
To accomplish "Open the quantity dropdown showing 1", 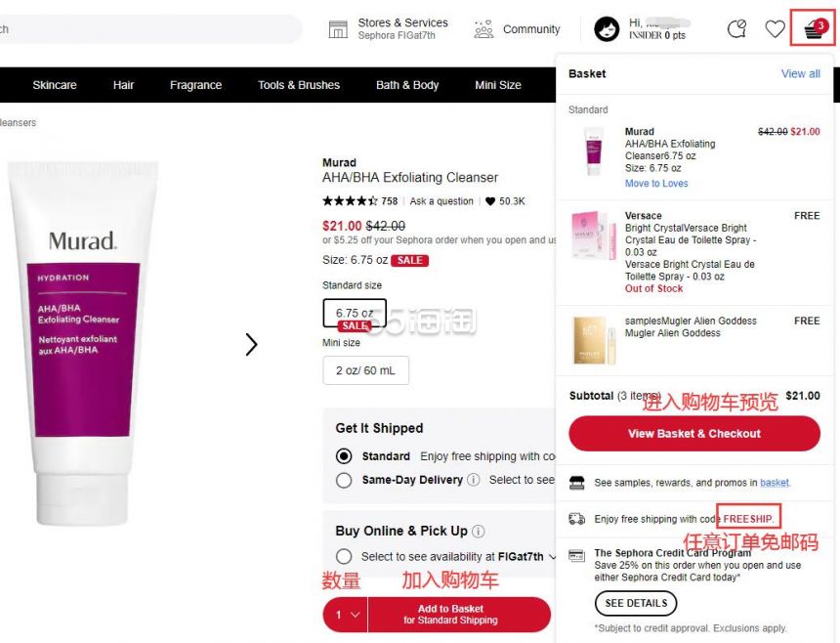I will (x=346, y=615).
